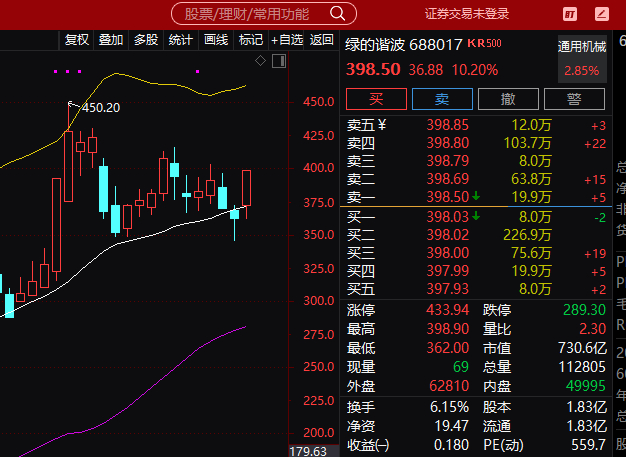This screenshot has width=626, height=457.
Task: Click 跌停 value 289.30
Action: [584, 309]
